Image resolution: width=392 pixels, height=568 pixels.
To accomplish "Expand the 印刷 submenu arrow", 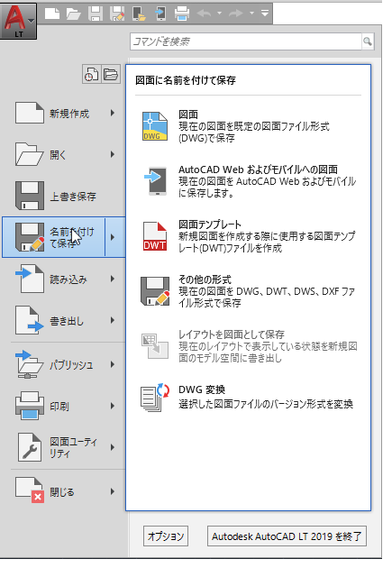I will 113,406.
